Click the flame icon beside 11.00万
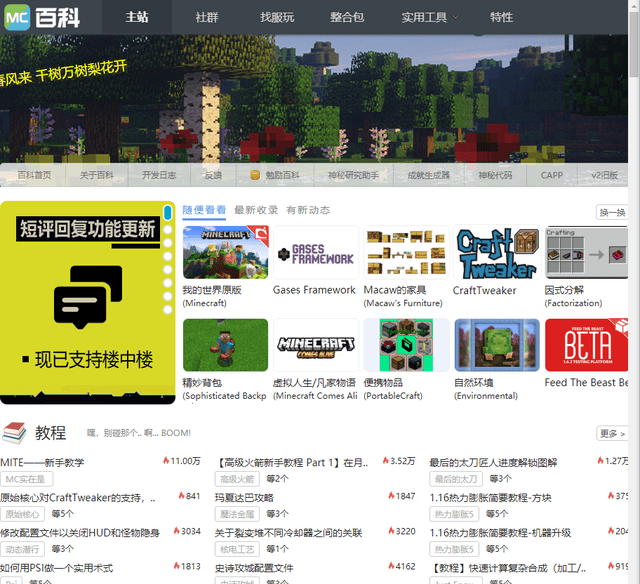This screenshot has height=584, width=640. coord(166,461)
